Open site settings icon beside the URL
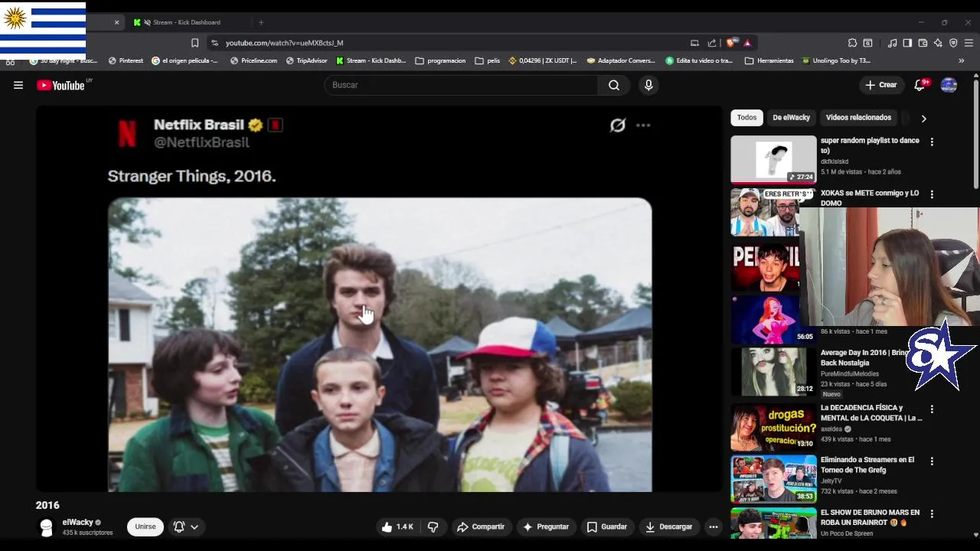The image size is (980, 551). click(214, 43)
